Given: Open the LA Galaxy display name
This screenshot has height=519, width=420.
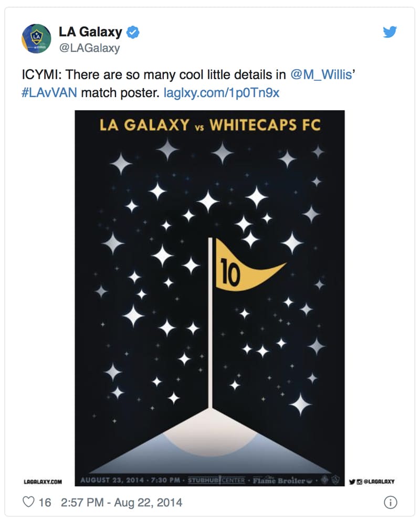Looking at the screenshot, I should [90, 32].
